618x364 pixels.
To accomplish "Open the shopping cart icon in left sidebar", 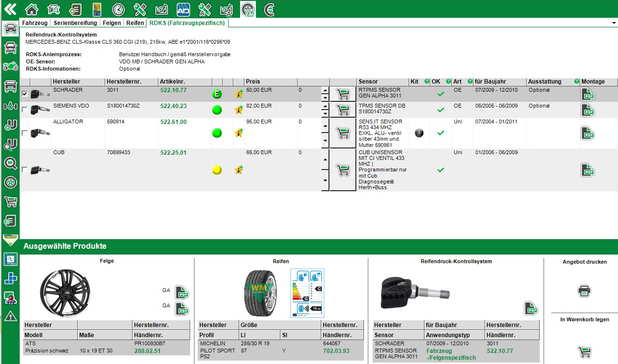I will [10, 202].
